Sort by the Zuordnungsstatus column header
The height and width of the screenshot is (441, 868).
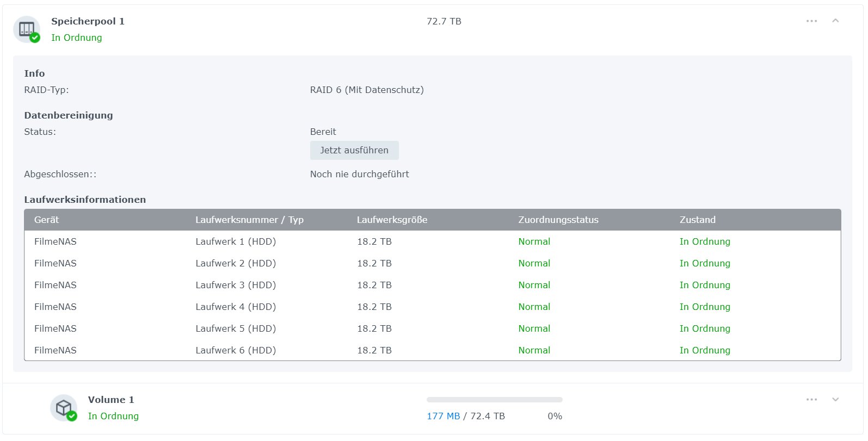[x=558, y=220]
